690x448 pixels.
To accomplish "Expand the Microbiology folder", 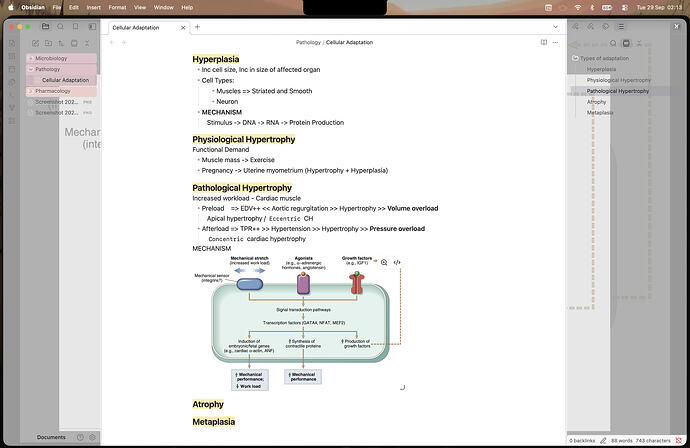I will coord(61,58).
